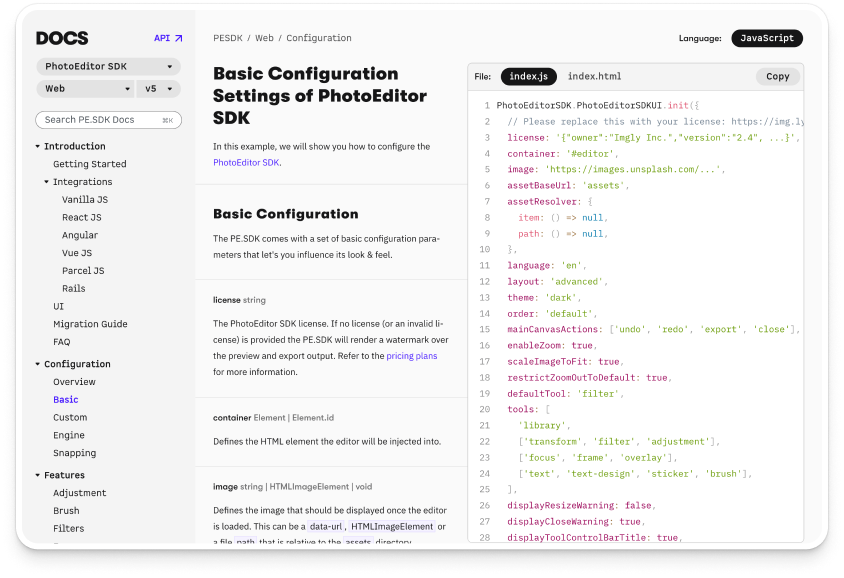Click the Search PE.SDK Docs field
This screenshot has width=844, height=578.
(x=108, y=119)
